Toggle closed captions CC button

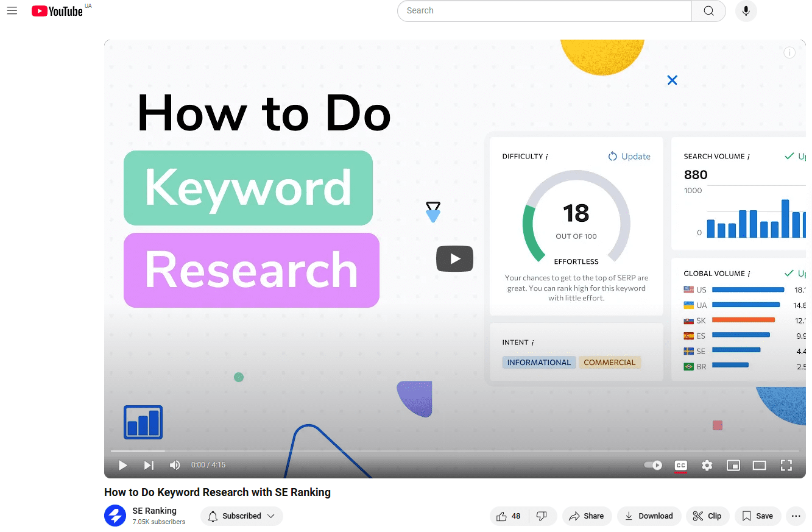pyautogui.click(x=681, y=466)
